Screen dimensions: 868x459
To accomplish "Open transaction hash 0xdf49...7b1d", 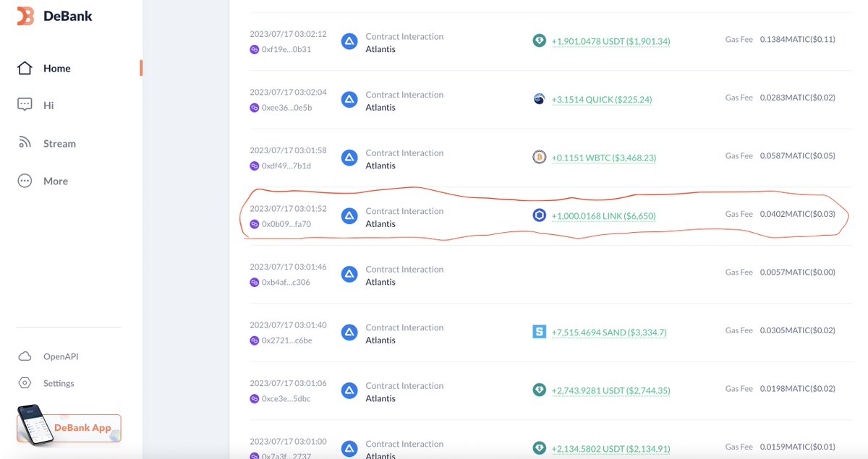I will pyautogui.click(x=286, y=166).
